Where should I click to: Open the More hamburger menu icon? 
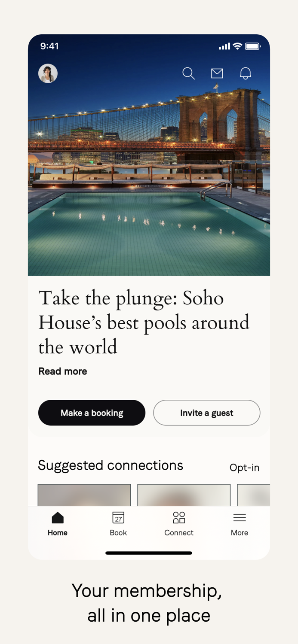[x=240, y=518]
